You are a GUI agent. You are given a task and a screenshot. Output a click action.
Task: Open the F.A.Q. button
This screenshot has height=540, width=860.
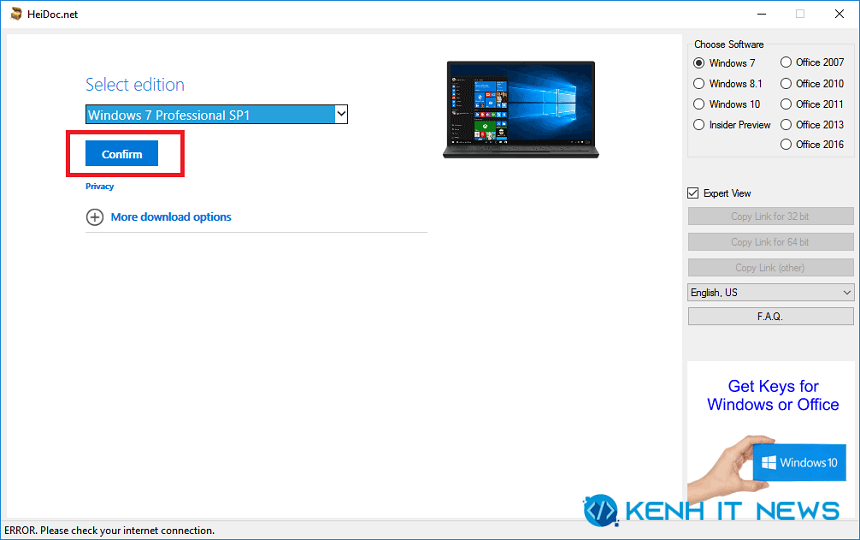(x=771, y=316)
